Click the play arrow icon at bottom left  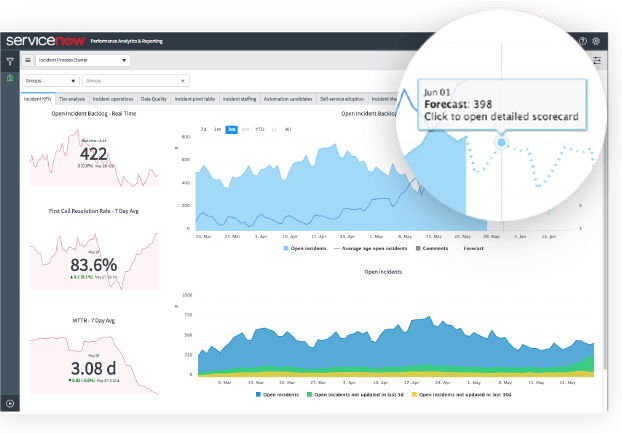click(10, 404)
